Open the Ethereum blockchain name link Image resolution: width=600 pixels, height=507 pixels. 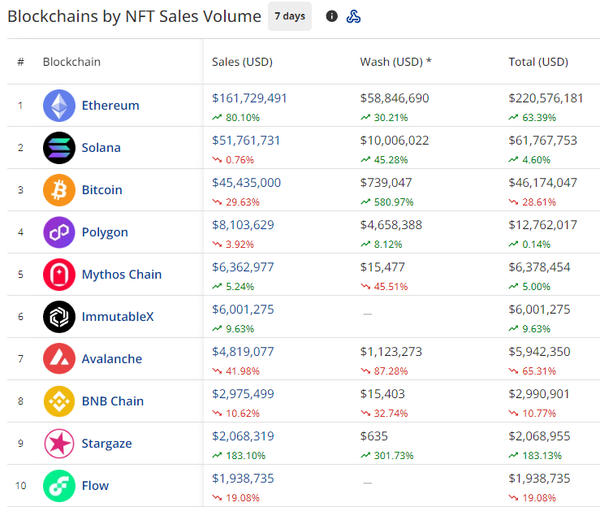[110, 106]
